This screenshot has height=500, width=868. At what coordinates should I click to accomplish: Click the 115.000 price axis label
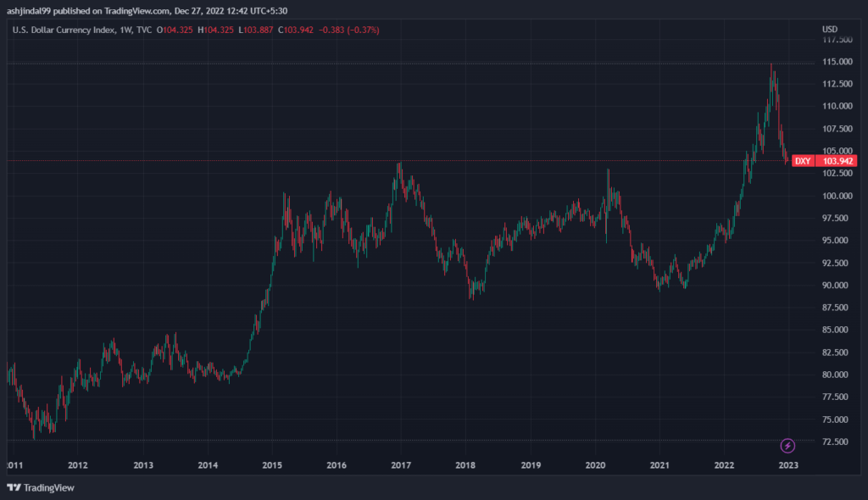coord(837,62)
